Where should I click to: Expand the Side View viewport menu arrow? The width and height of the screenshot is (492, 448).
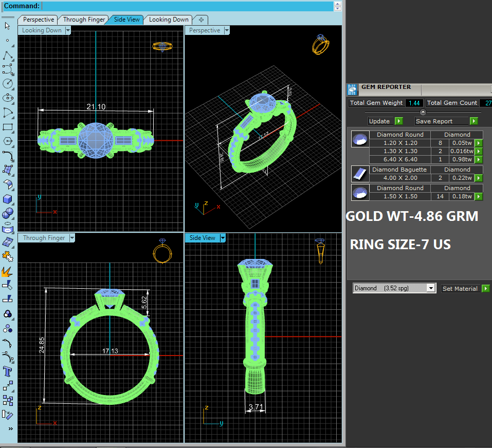click(223, 238)
